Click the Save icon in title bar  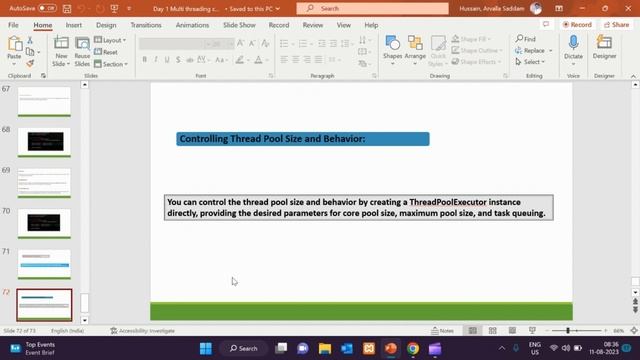pyautogui.click(x=67, y=8)
